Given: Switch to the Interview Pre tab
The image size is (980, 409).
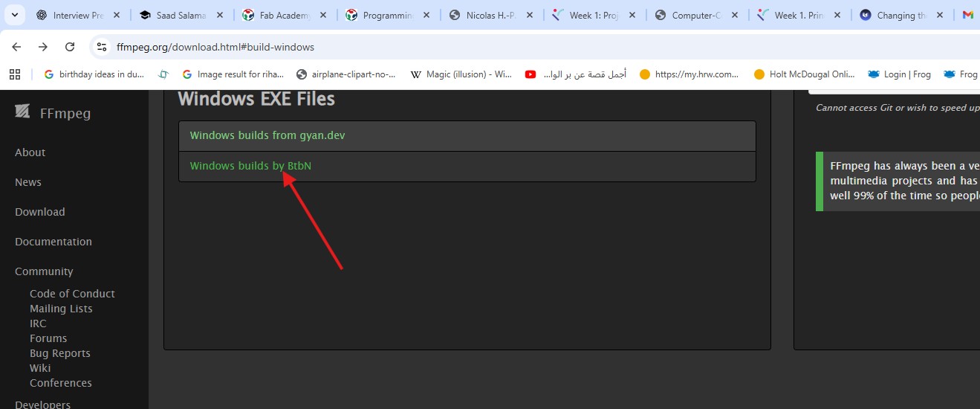Looking at the screenshot, I should 78,15.
